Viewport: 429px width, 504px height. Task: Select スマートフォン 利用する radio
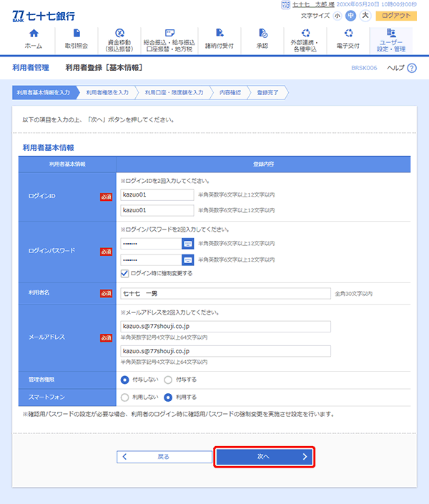168,397
